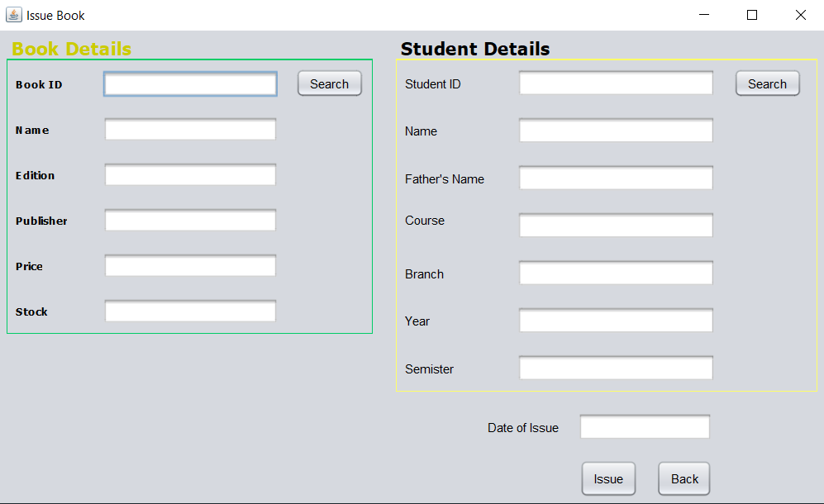This screenshot has width=824, height=504.
Task: Maximize the Issue Book window
Action: pyautogui.click(x=751, y=15)
